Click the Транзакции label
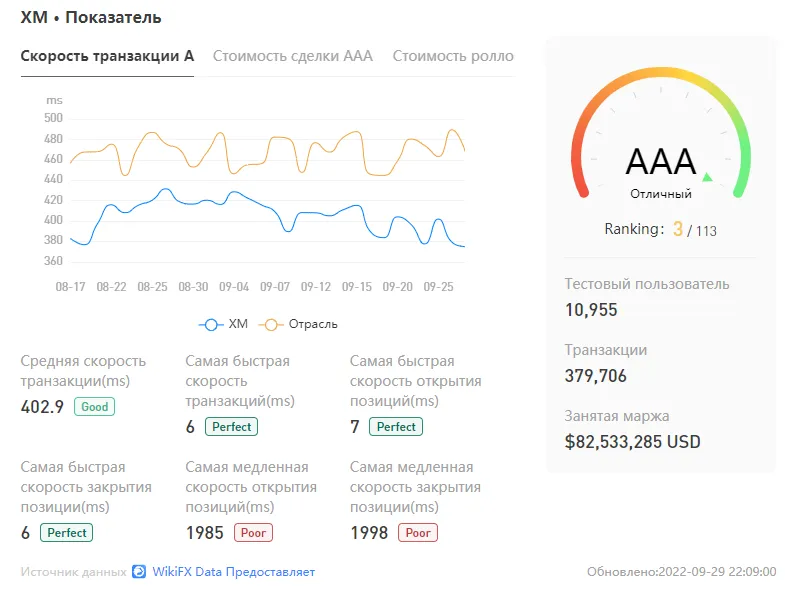Viewport: 785px width, 590px height. pyautogui.click(x=606, y=350)
